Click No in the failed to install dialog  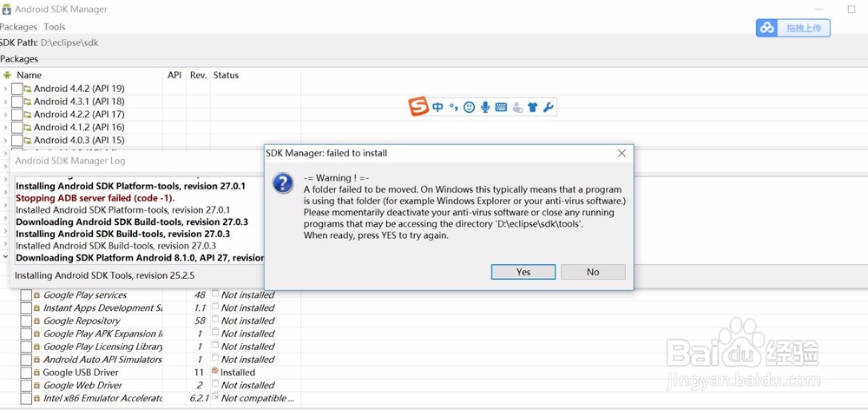pyautogui.click(x=593, y=272)
